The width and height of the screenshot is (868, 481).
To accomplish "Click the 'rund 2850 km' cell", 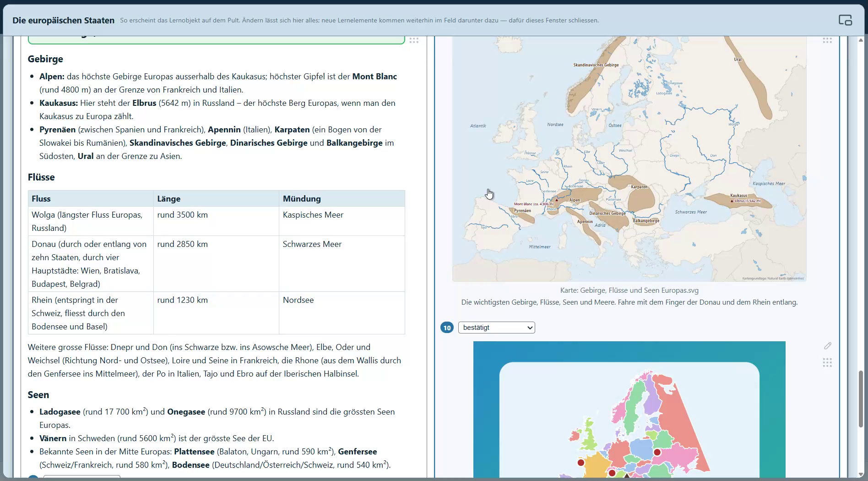I will [216, 264].
